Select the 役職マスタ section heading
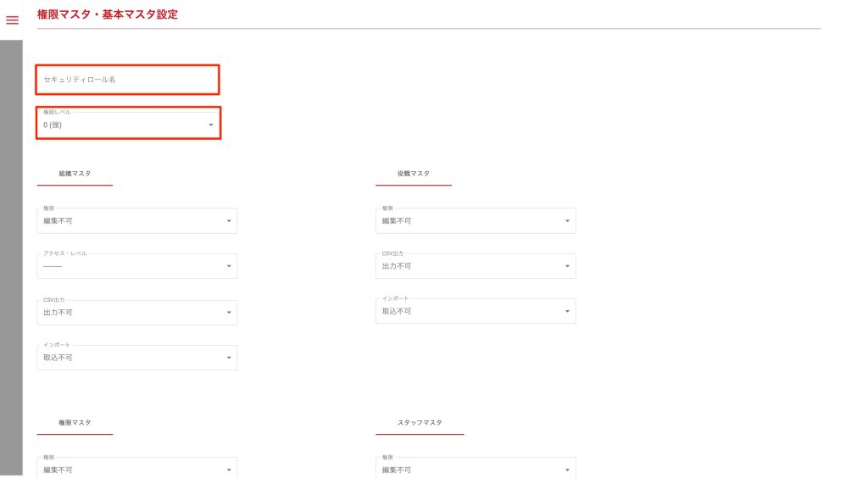 coord(414,174)
